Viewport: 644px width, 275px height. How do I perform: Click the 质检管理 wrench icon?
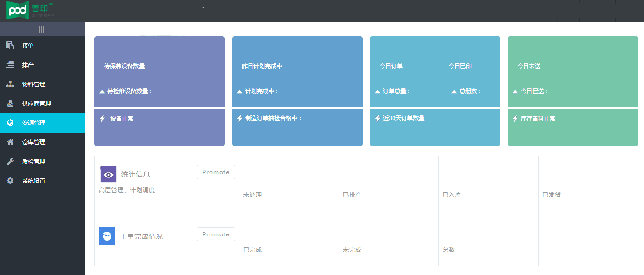point(10,161)
